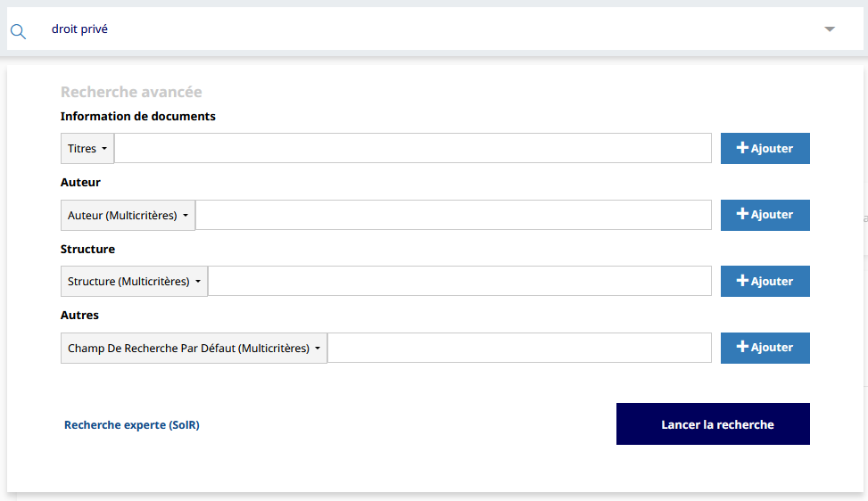
Task: Click the plus icon in the Autres row
Action: point(742,348)
